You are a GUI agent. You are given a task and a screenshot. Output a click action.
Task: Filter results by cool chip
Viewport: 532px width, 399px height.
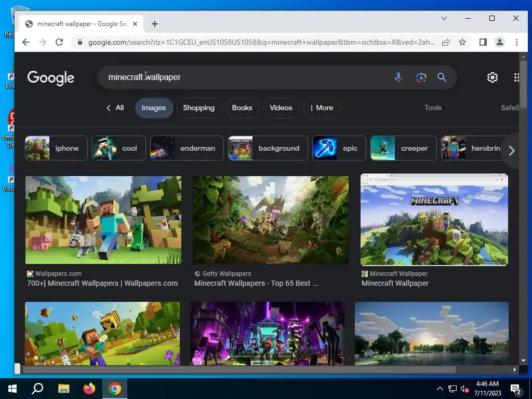[119, 148]
